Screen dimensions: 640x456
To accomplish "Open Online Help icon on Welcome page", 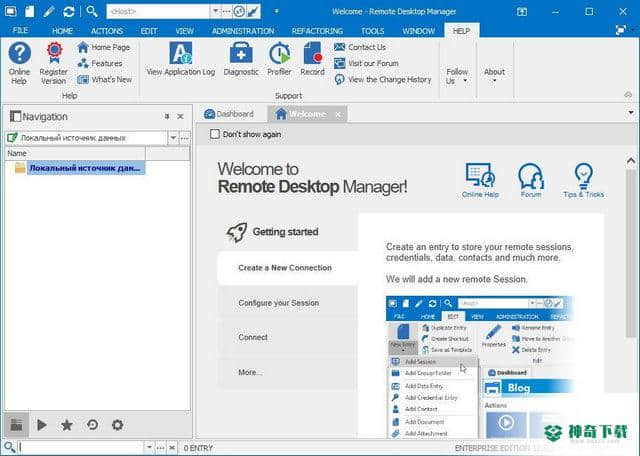I will click(x=480, y=180).
